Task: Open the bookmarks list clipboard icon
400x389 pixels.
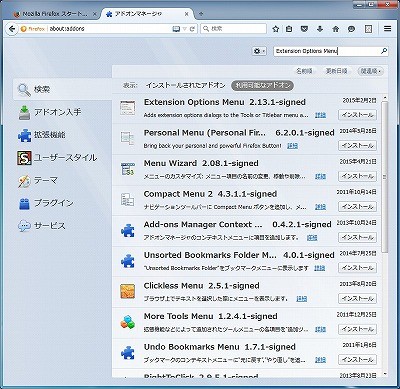Action: pyautogui.click(x=289, y=29)
